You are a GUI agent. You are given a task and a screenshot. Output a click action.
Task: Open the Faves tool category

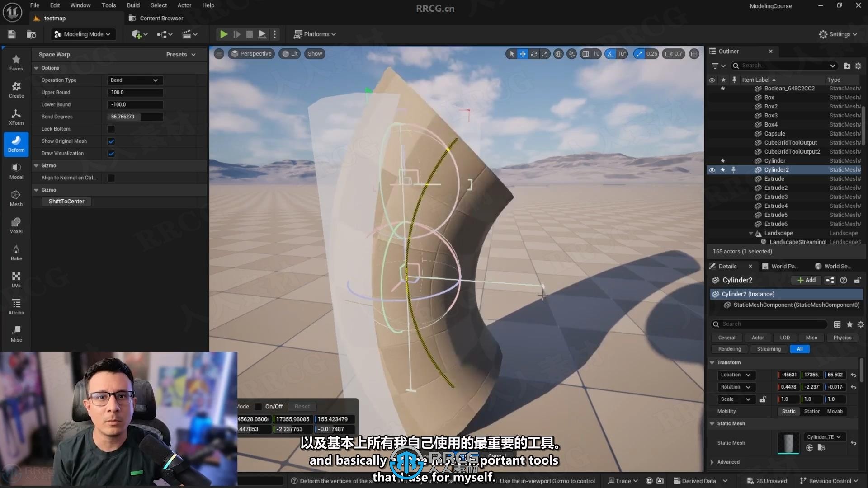pyautogui.click(x=16, y=63)
